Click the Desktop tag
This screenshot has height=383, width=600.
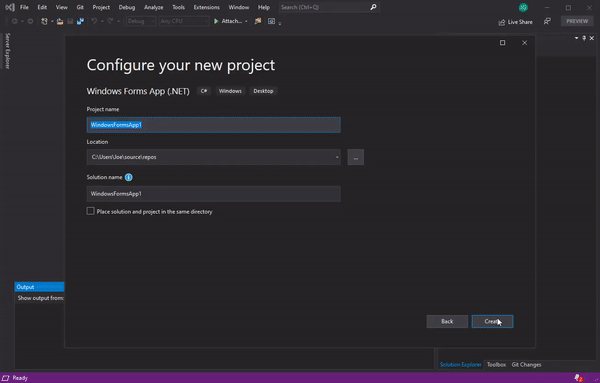263,91
